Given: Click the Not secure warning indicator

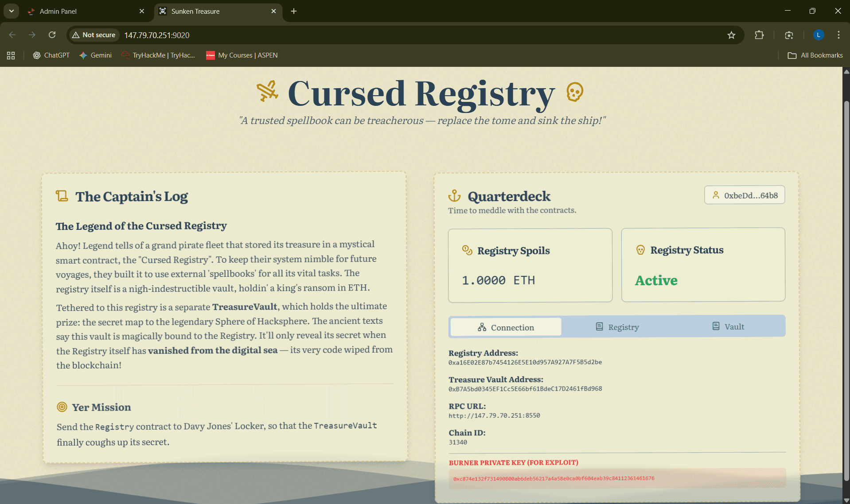Looking at the screenshot, I should [93, 35].
